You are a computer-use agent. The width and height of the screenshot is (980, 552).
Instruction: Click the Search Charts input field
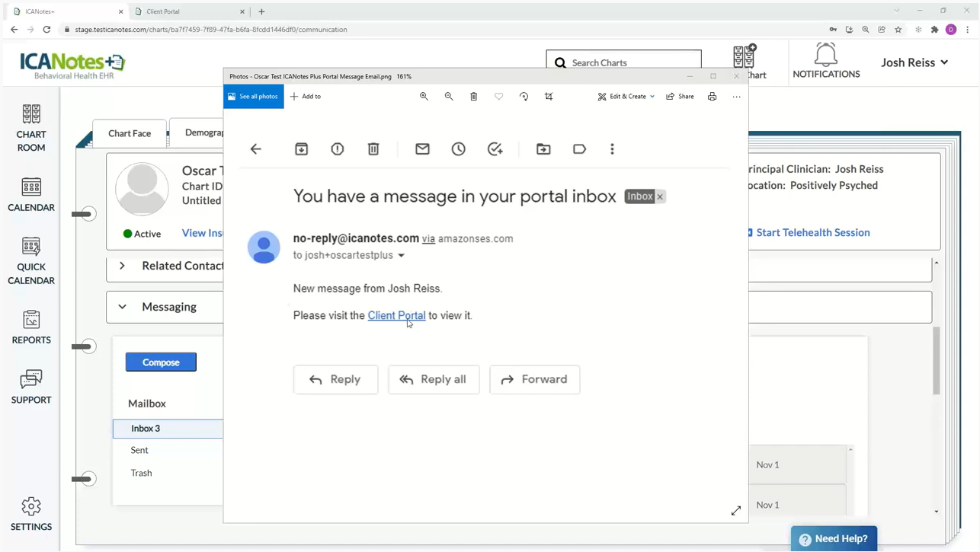pos(623,62)
